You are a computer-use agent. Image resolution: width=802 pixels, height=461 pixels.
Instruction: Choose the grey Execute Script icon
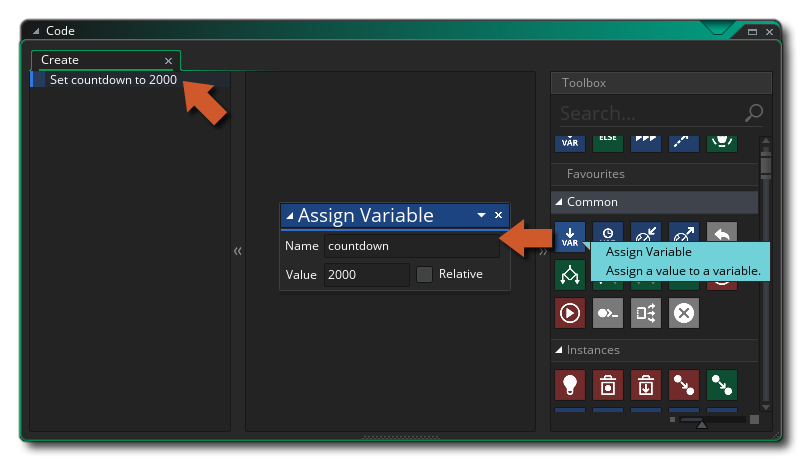pos(645,313)
